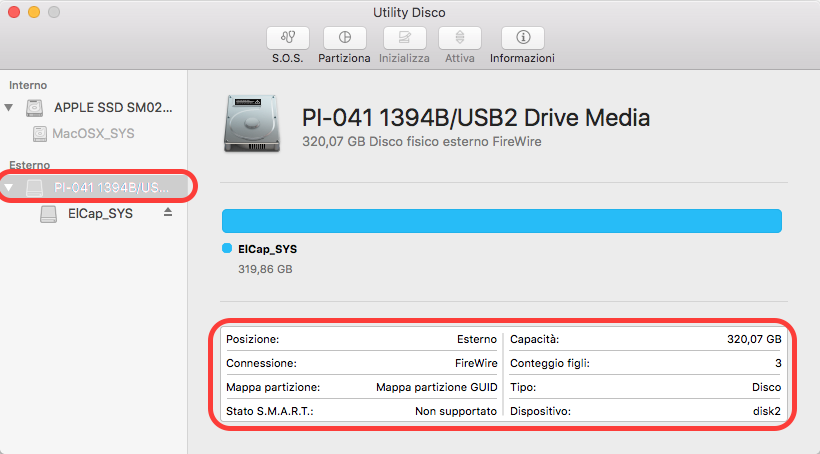
Task: Collapse the APPLE SSD disclosure triangle
Action: (9, 108)
